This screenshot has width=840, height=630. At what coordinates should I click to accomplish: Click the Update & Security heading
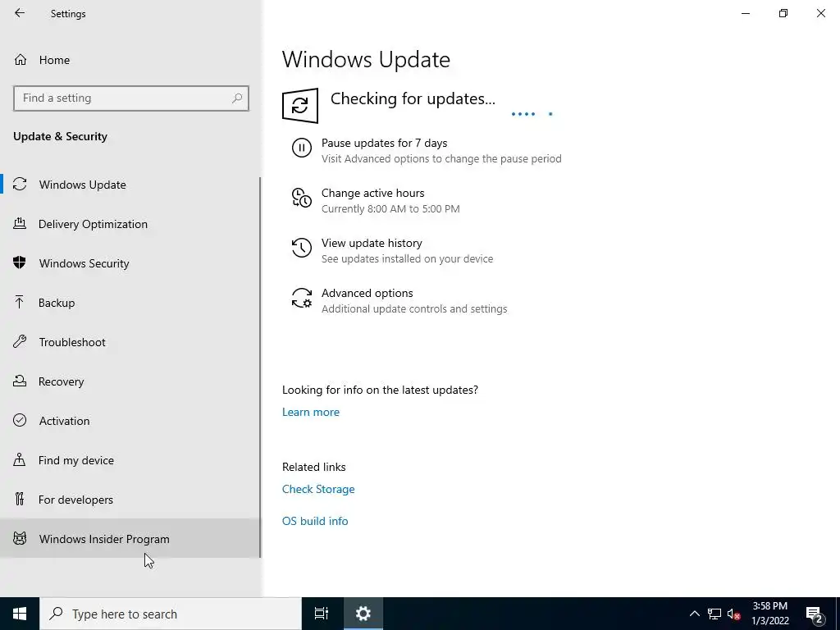pos(60,136)
